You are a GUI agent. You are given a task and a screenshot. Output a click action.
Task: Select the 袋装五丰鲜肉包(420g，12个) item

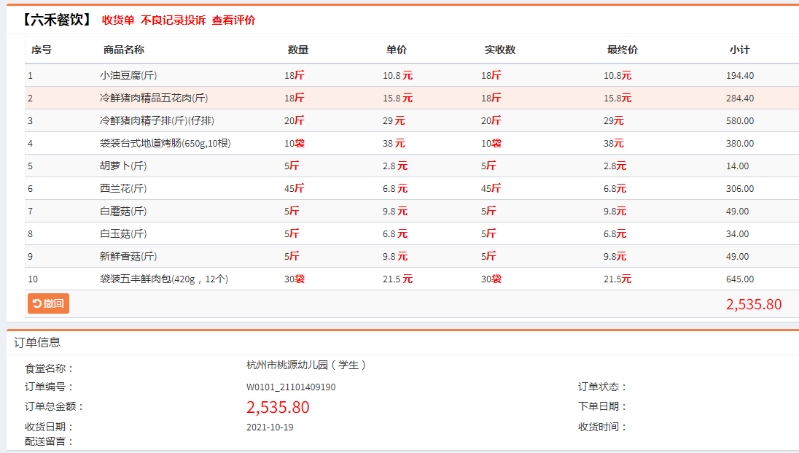[164, 279]
